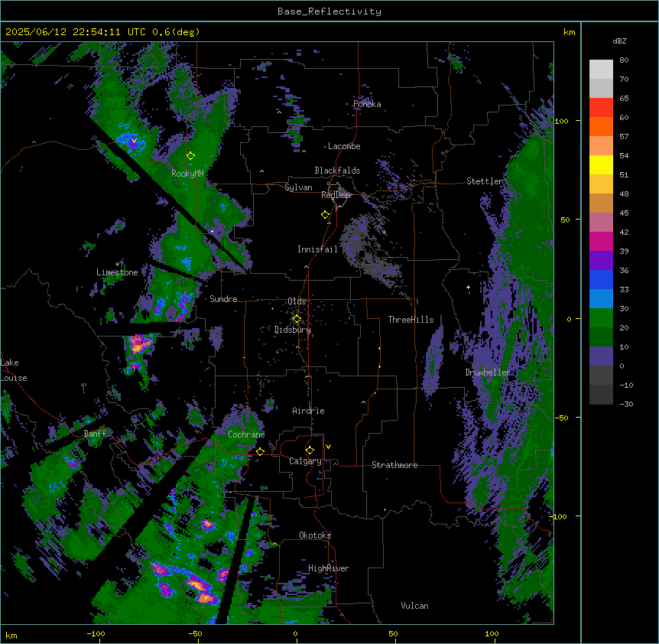Select the yellow diamond marker at Olds

click(297, 319)
